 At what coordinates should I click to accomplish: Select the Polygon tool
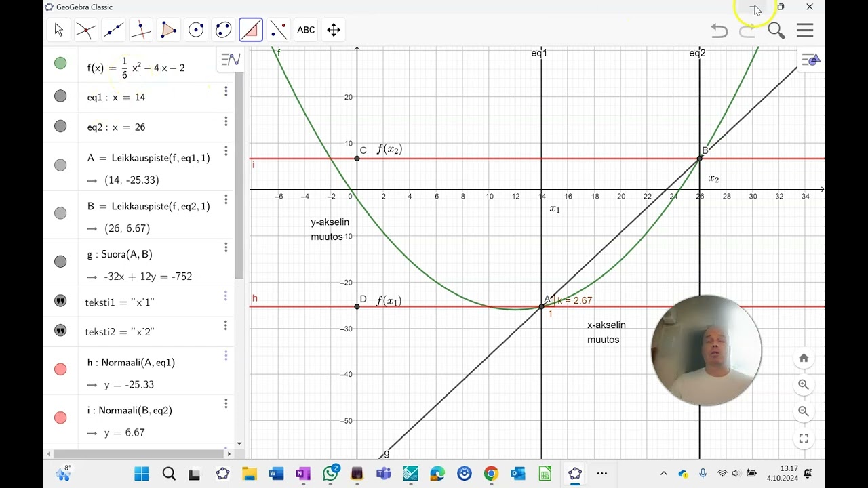(169, 30)
